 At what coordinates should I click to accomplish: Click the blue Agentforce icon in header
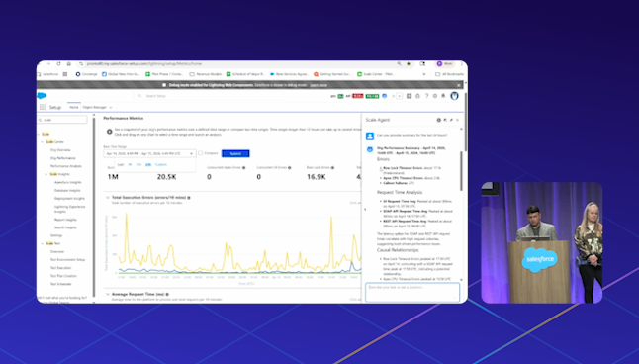(x=384, y=96)
